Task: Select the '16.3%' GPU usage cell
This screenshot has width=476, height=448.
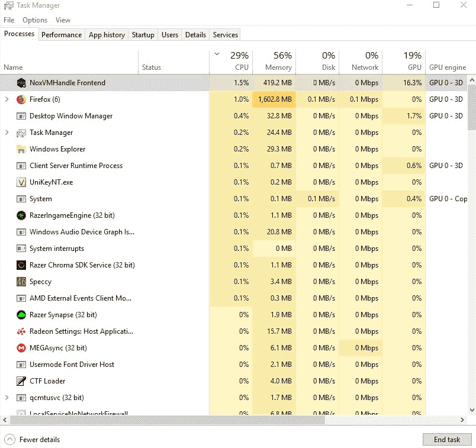Action: 404,83
